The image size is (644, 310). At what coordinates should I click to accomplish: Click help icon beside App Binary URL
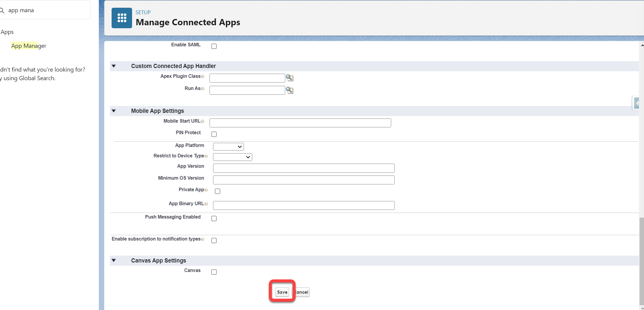tap(206, 204)
